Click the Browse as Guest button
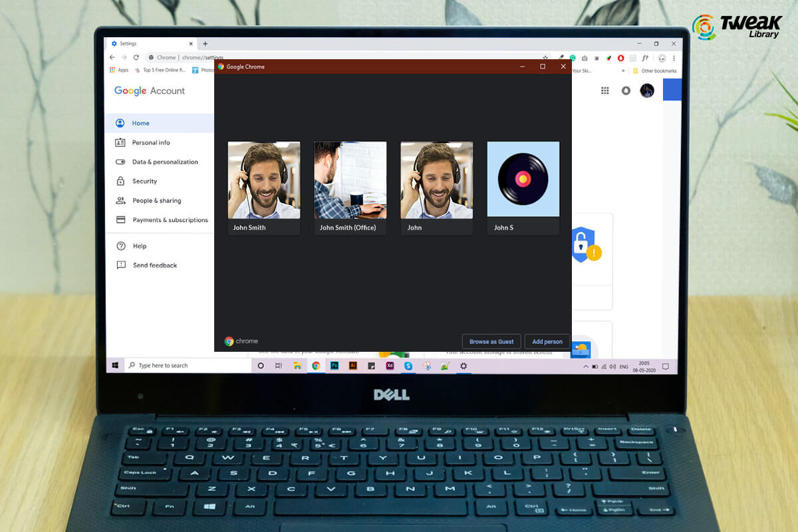 tap(491, 341)
